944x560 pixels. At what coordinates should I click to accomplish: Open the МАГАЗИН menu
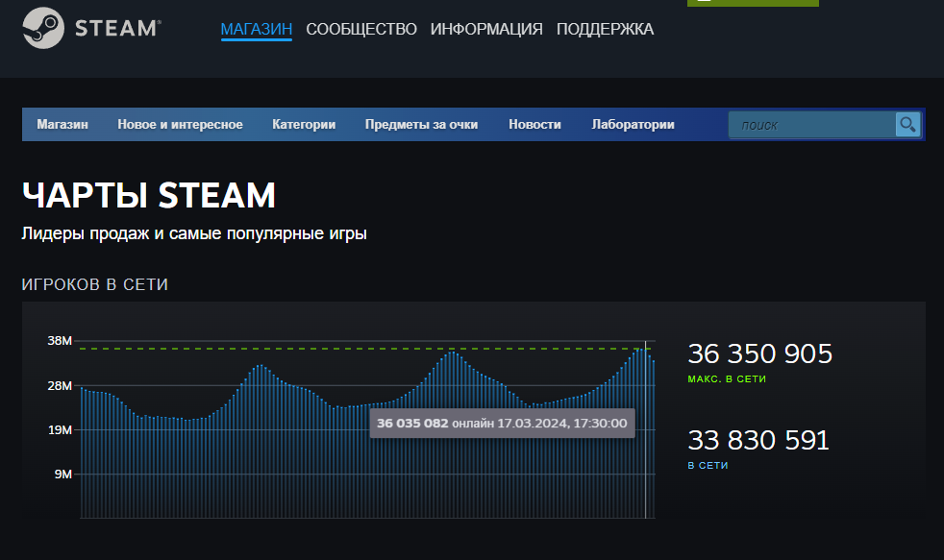coord(256,29)
